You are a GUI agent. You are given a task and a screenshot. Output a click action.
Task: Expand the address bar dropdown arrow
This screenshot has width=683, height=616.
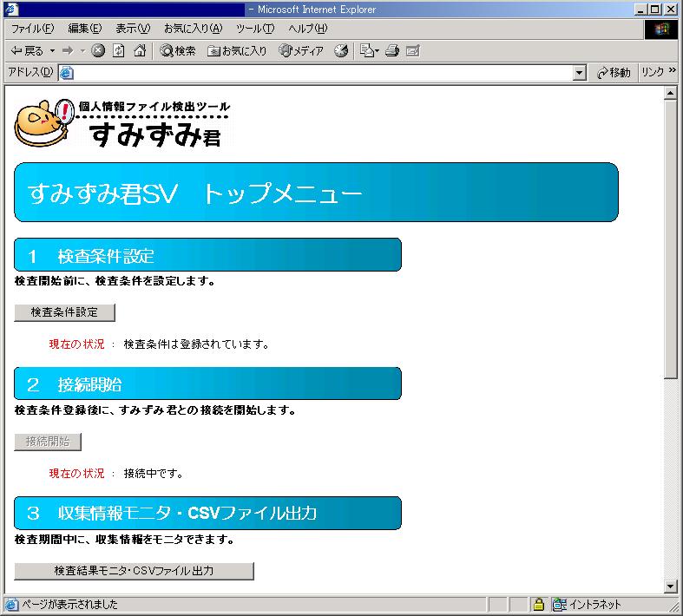[579, 73]
